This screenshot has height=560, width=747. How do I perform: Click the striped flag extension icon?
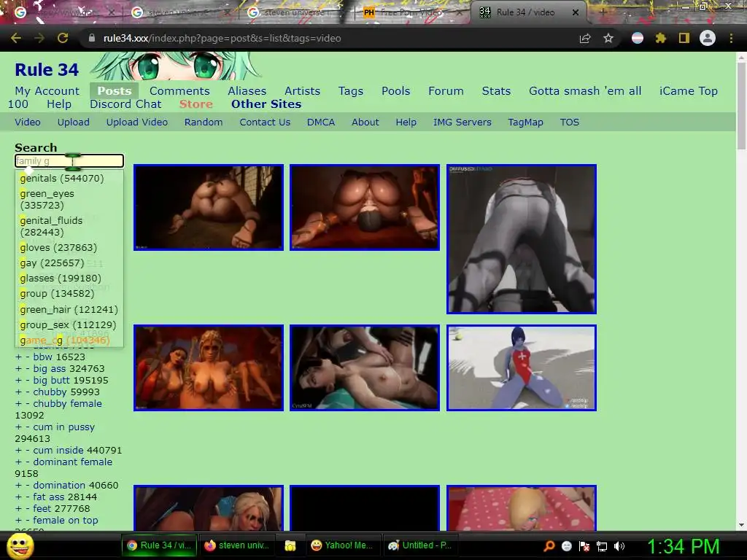[637, 38]
